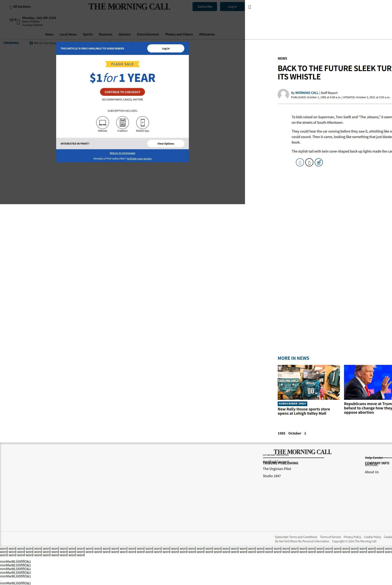The width and height of the screenshot is (392, 585).
Task: Open the Privacy Policy footer link
Action: [352, 537]
